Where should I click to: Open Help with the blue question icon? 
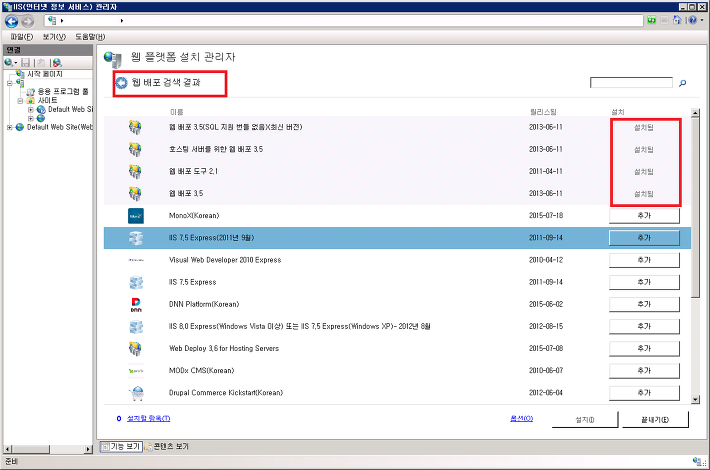click(692, 20)
